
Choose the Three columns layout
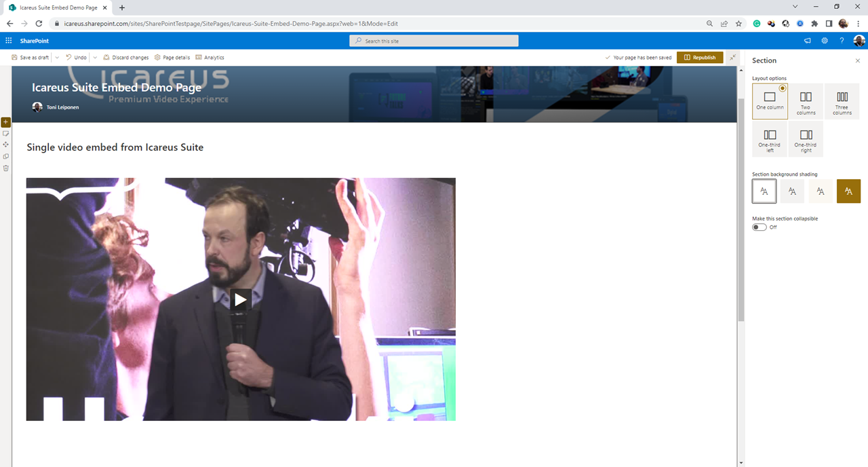point(842,101)
